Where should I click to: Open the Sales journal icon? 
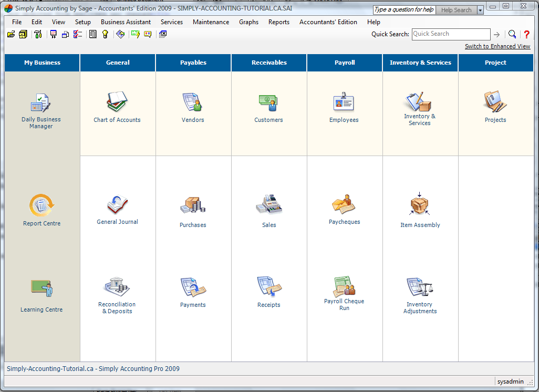click(269, 205)
